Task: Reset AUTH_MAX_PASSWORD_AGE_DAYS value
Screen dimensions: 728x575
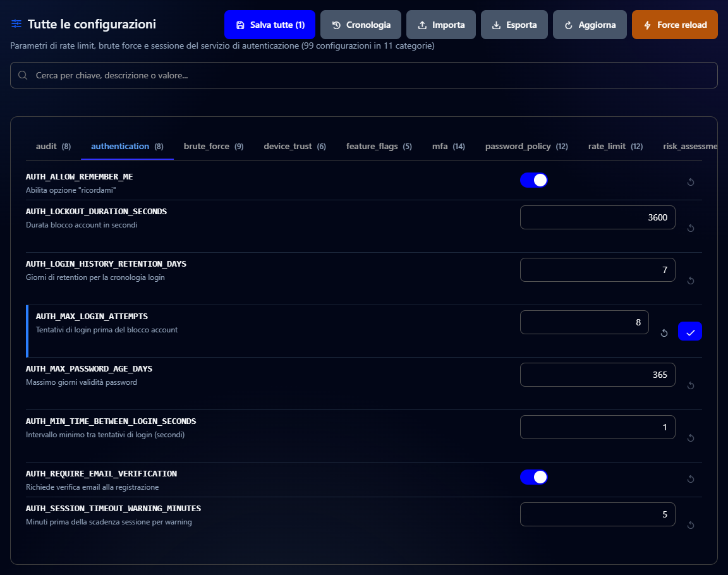Action: point(690,385)
